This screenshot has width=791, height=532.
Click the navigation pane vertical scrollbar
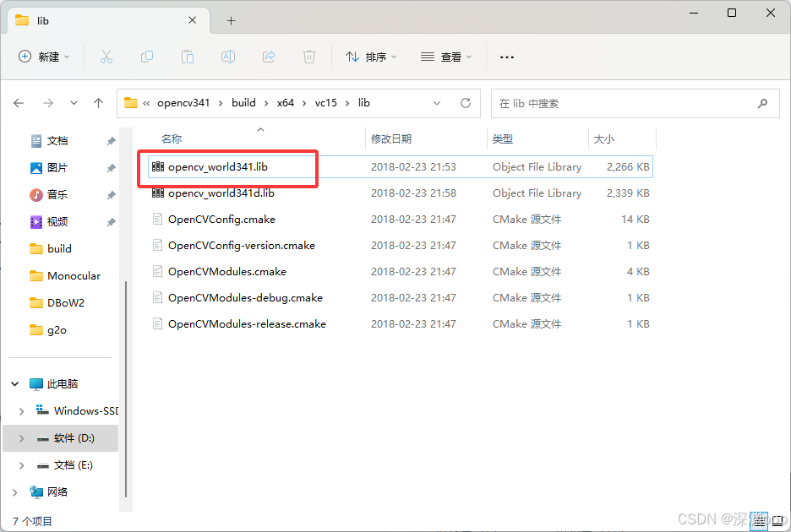point(126,388)
